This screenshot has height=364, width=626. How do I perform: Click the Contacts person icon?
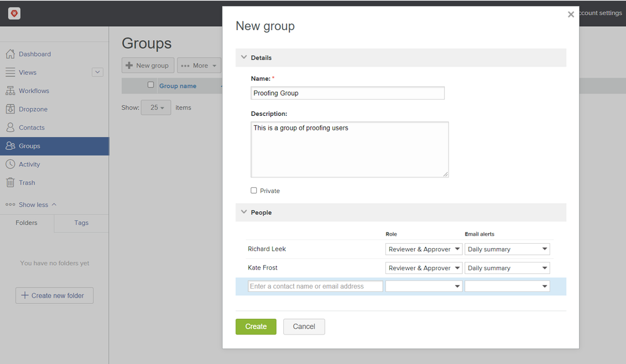[x=10, y=127]
